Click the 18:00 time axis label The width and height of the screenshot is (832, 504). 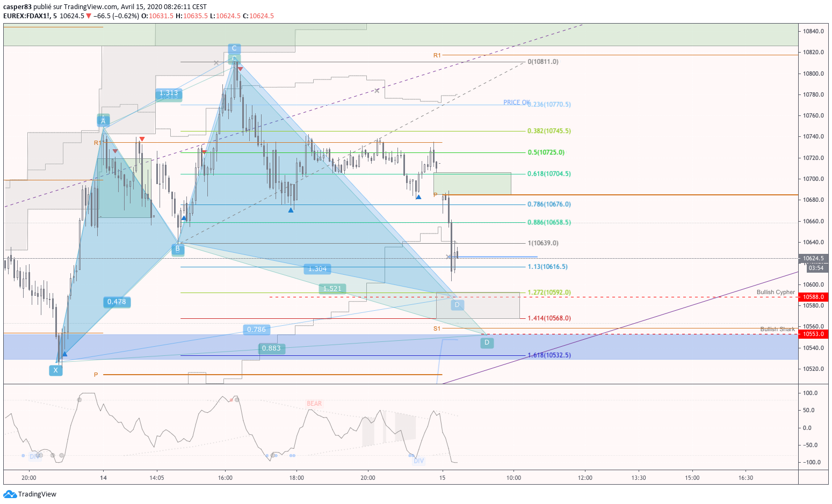tap(296, 478)
